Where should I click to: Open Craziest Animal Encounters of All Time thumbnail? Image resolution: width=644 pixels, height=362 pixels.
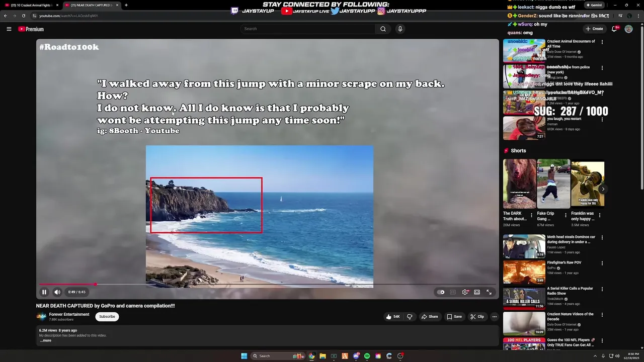[524, 50]
